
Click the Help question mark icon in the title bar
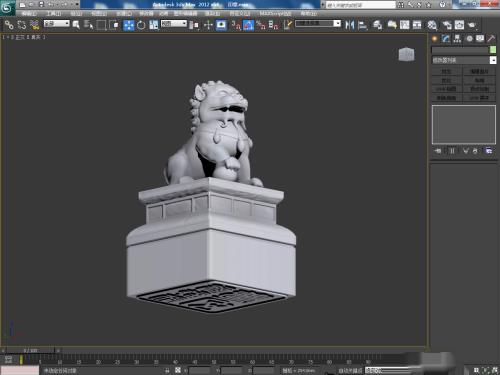(x=442, y=4)
